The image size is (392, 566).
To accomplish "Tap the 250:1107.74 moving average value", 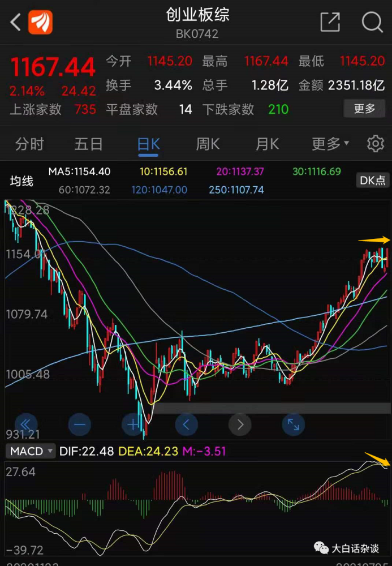I will coord(236,190).
